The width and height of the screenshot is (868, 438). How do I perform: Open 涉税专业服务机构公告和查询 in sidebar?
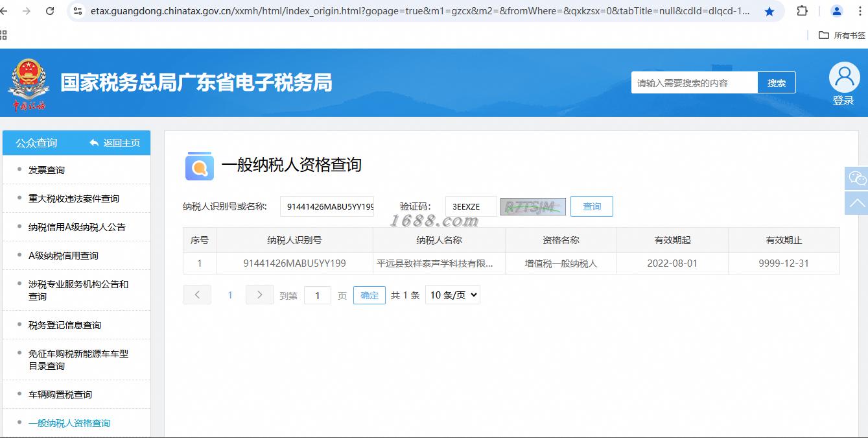point(78,290)
